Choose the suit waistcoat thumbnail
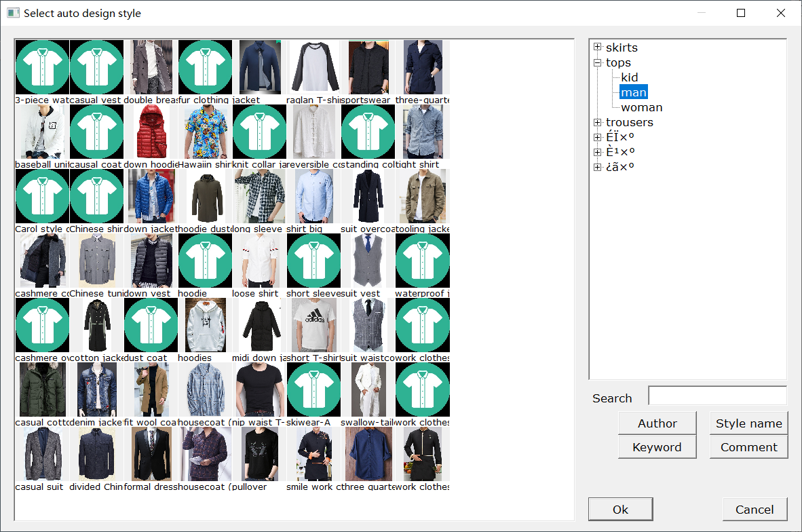802x532 pixels. [368, 325]
